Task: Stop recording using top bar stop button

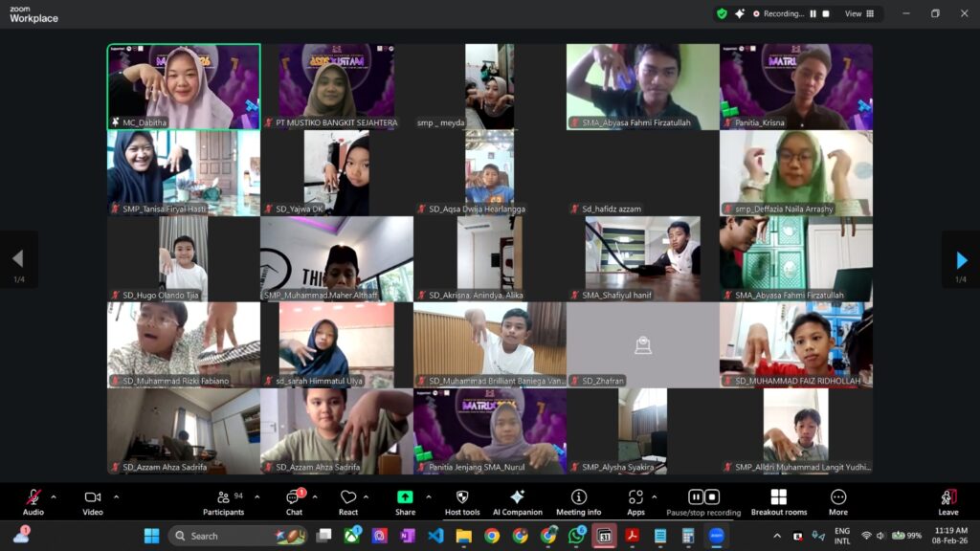Action: pos(827,13)
